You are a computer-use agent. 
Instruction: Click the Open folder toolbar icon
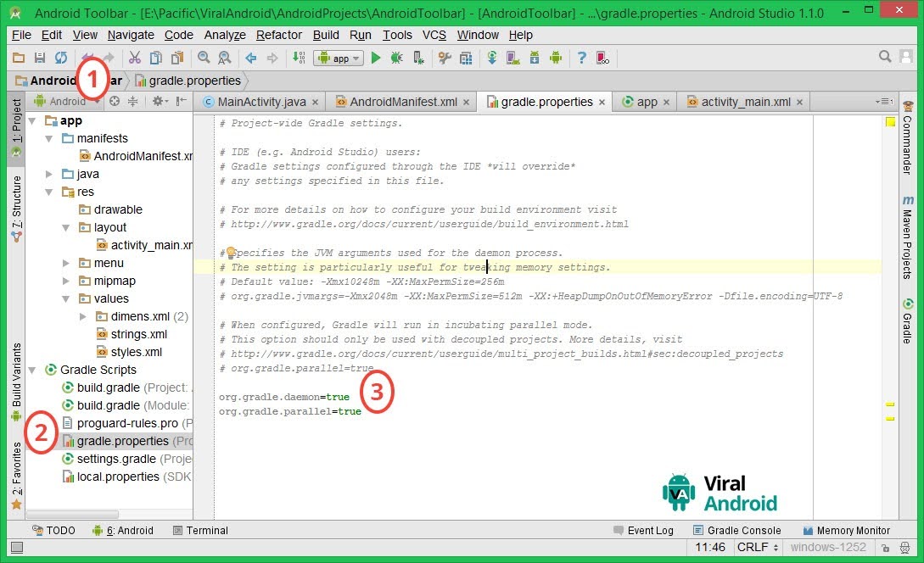pyautogui.click(x=19, y=58)
